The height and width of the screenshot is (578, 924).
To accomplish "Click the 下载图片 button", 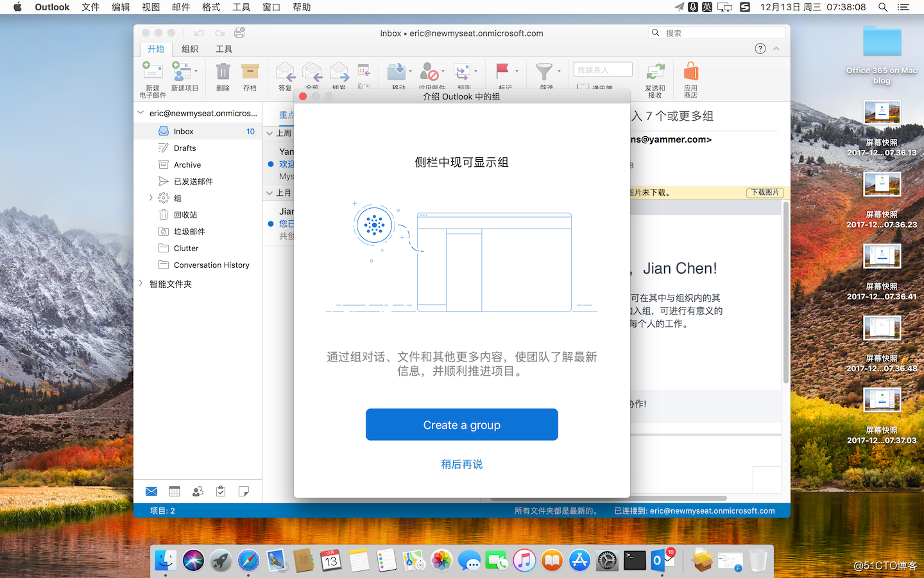I will (766, 193).
